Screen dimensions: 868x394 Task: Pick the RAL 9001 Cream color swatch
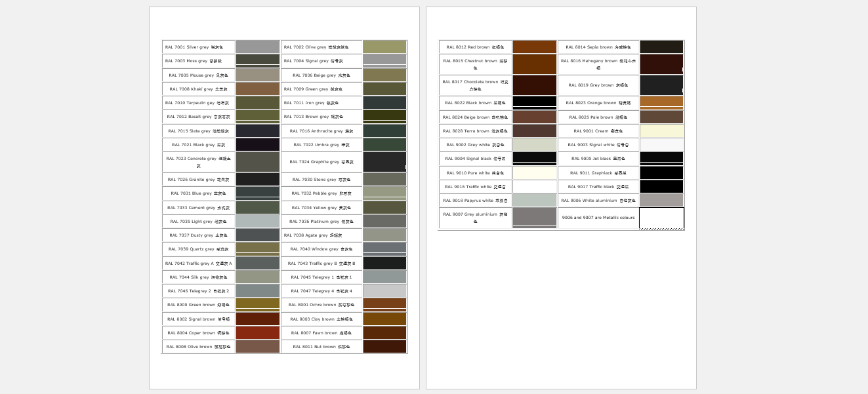click(661, 131)
